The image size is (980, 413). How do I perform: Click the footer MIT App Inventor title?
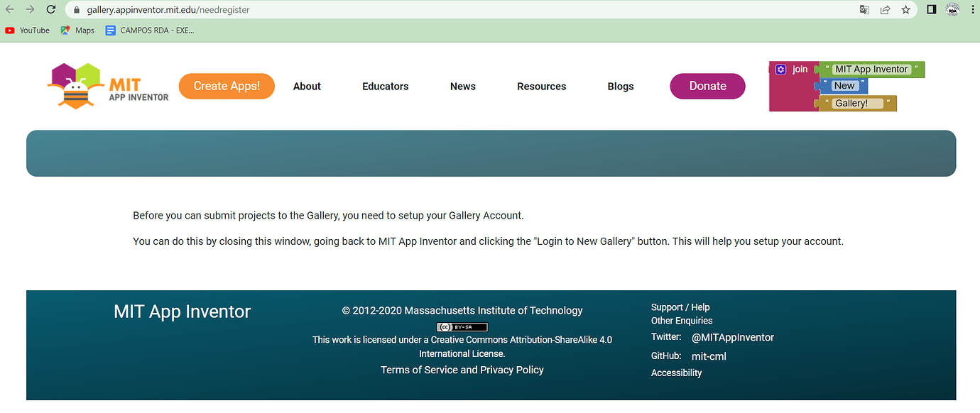(x=183, y=312)
